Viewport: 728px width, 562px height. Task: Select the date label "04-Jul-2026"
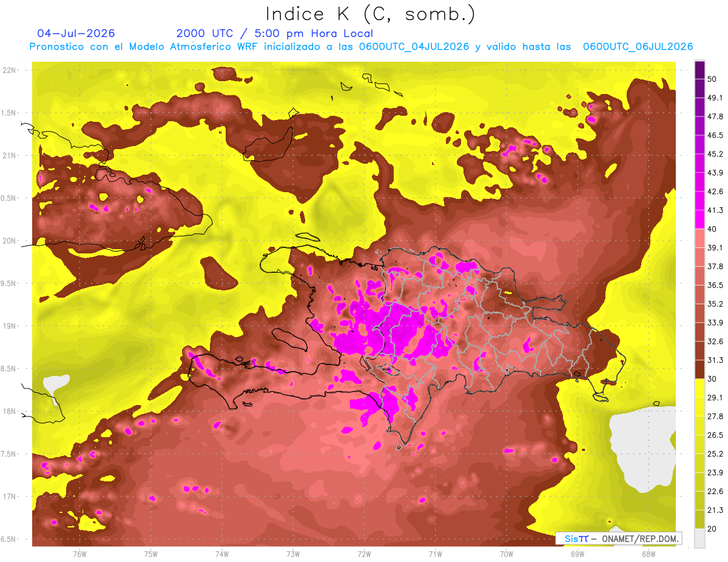point(76,33)
